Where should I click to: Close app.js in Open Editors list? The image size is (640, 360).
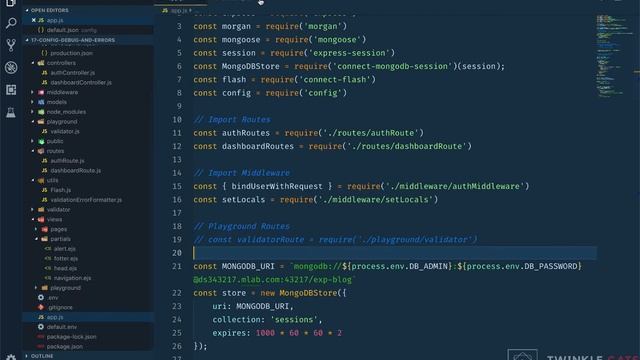click(x=34, y=20)
